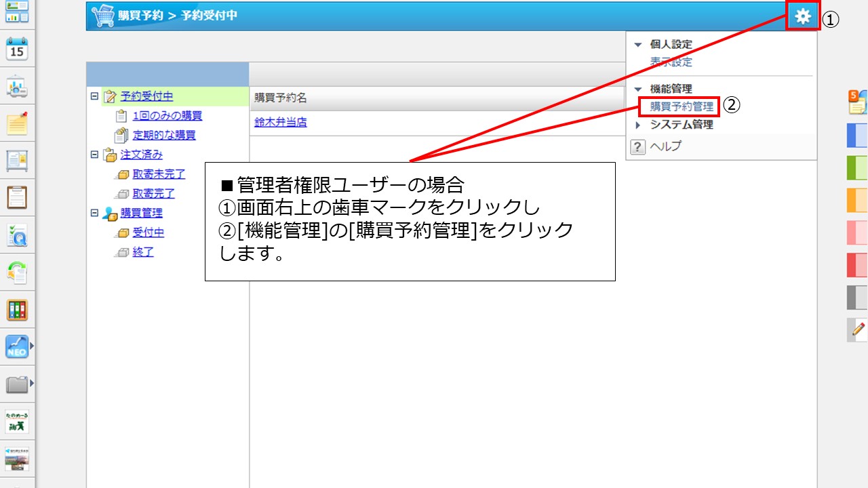Click the 定期的な購買 stacked clipboards icon
Screen dimensions: 868x488
121,136
